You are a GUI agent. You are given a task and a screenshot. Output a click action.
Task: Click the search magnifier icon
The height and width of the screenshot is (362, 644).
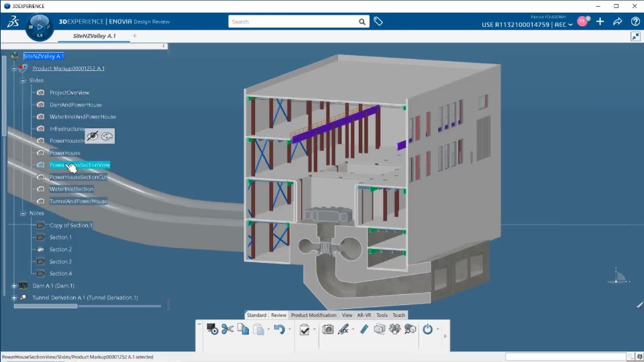(362, 21)
